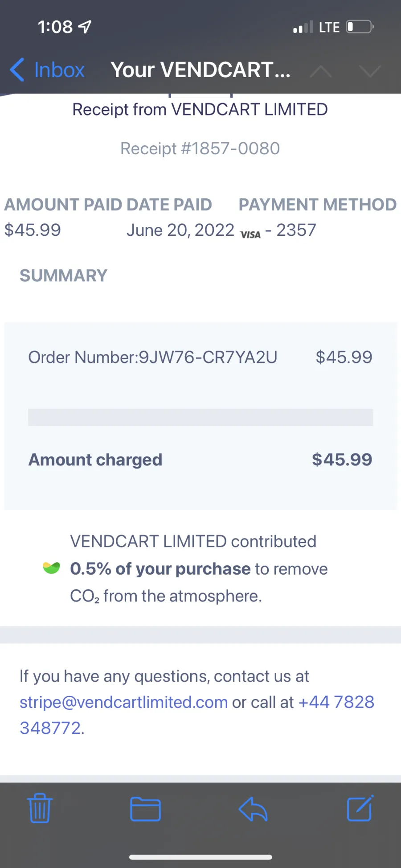401x868 pixels.
Task: Tap the Order Number 9JW76-CR7YA2U line
Action: [x=153, y=357]
